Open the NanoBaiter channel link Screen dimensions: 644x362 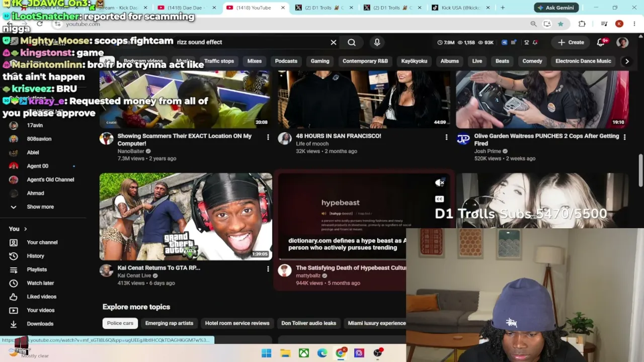(131, 151)
